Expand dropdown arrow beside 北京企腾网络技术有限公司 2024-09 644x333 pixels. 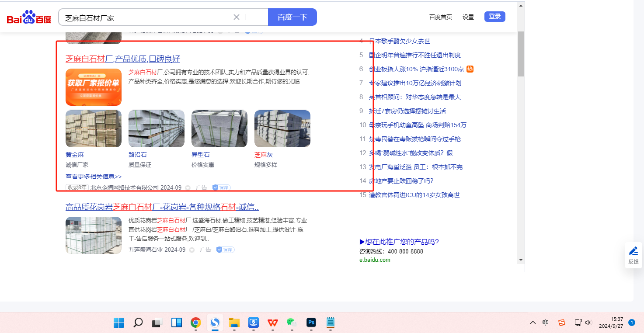click(x=188, y=188)
